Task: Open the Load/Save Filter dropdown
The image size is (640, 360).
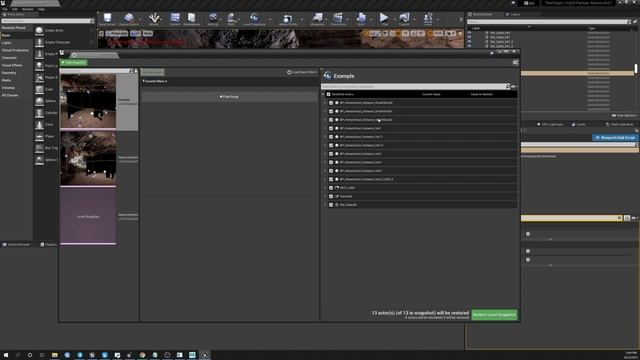Action: [302, 72]
